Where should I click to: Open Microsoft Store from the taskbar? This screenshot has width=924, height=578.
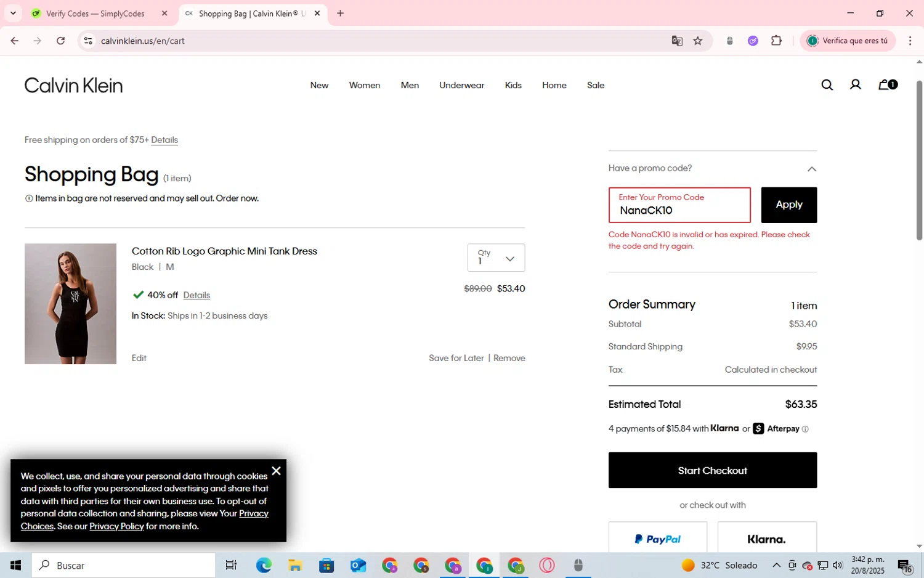pos(326,565)
